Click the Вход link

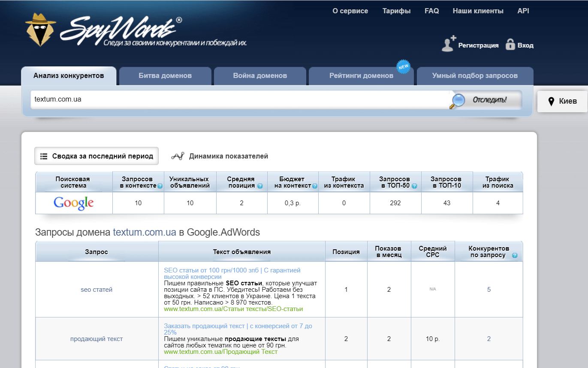point(525,45)
